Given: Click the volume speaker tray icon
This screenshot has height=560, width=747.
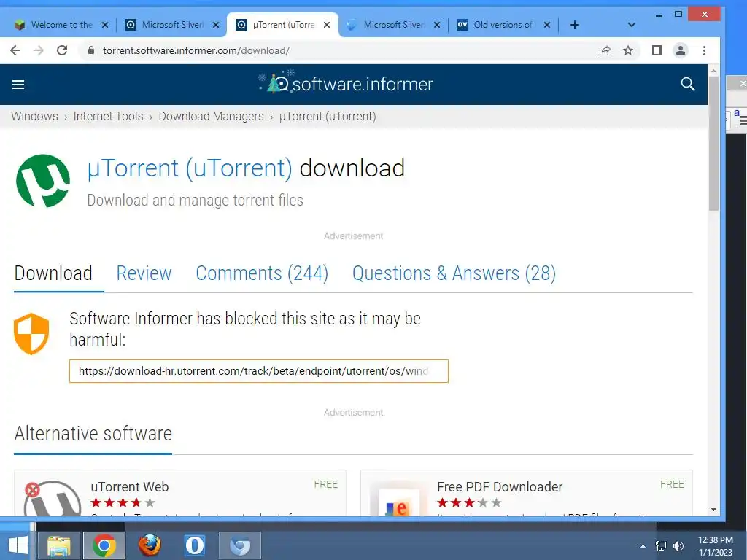Looking at the screenshot, I should [678, 546].
